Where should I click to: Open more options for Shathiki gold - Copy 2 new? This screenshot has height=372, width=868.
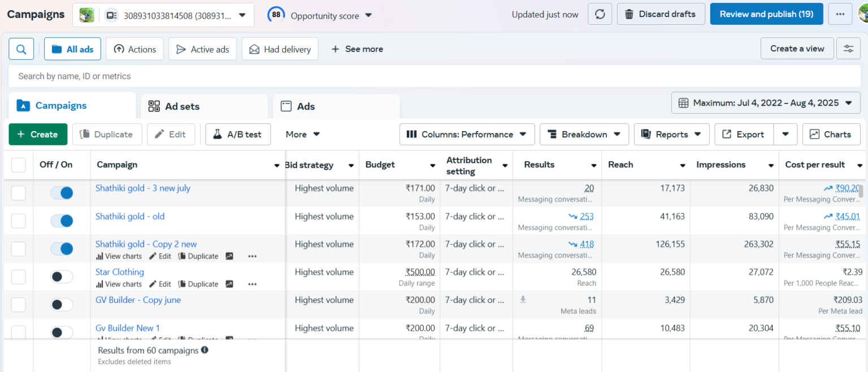[x=252, y=256]
